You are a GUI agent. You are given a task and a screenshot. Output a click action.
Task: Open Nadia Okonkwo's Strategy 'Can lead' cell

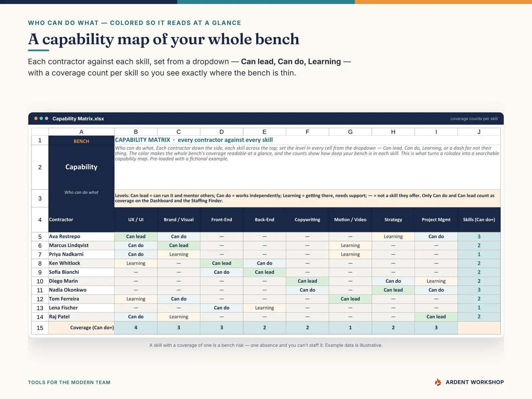393,290
